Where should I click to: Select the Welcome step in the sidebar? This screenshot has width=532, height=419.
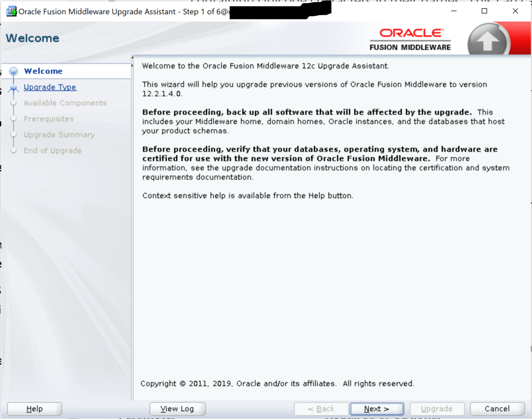(43, 71)
